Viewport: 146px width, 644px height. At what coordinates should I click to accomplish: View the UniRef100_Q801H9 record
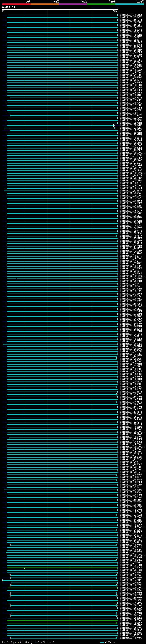(131, 505)
